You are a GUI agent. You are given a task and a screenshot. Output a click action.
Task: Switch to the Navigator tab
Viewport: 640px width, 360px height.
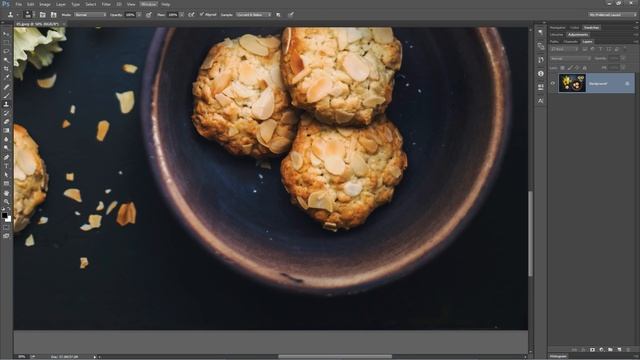[558, 28]
